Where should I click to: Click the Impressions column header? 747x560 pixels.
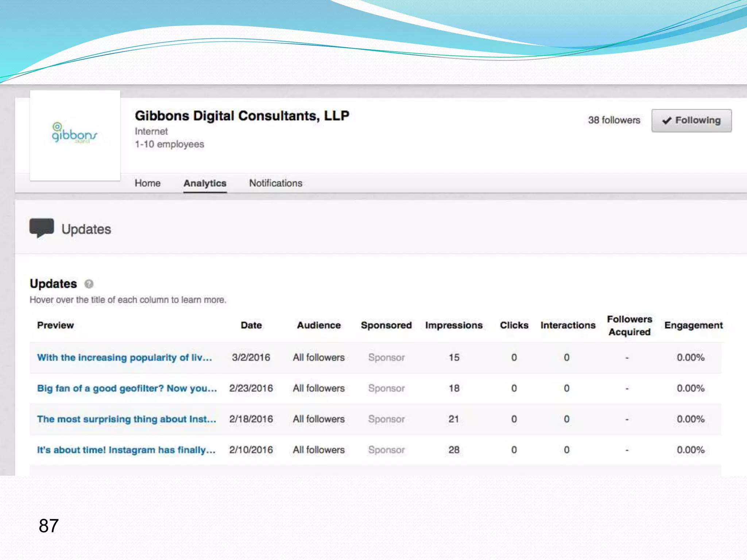click(x=454, y=325)
